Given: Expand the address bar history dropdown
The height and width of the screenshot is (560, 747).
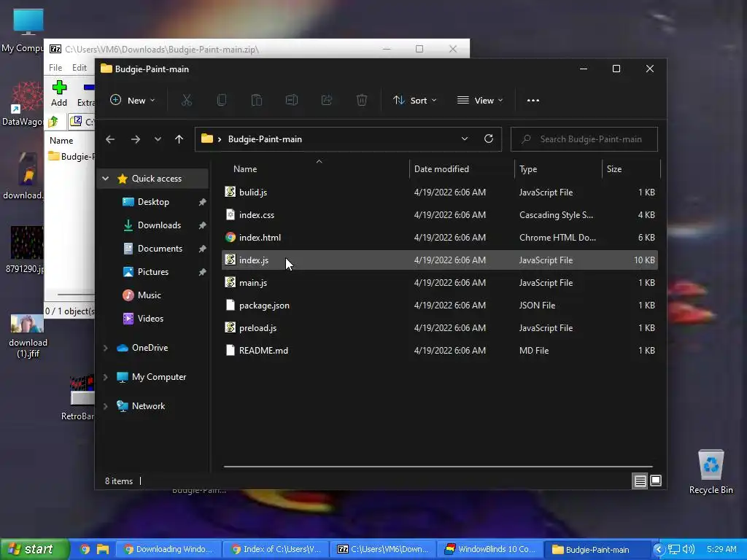Looking at the screenshot, I should tap(465, 139).
